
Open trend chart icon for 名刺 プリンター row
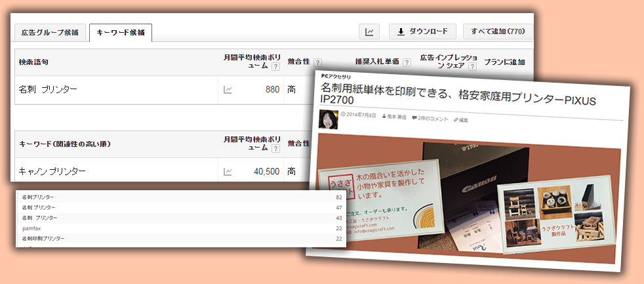(x=228, y=90)
